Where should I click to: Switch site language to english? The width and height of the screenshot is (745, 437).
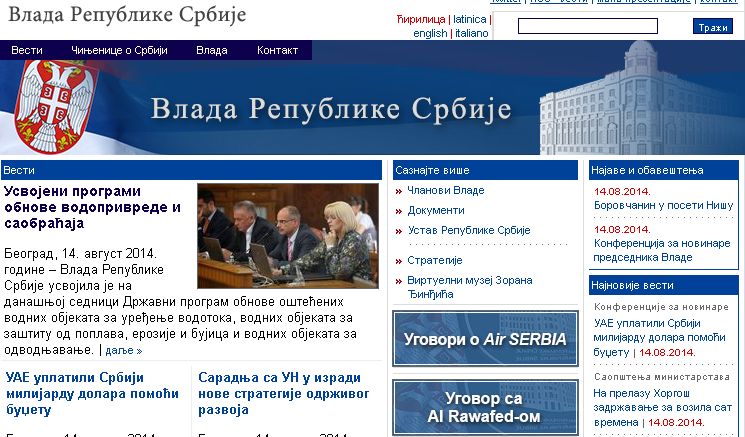tap(430, 33)
